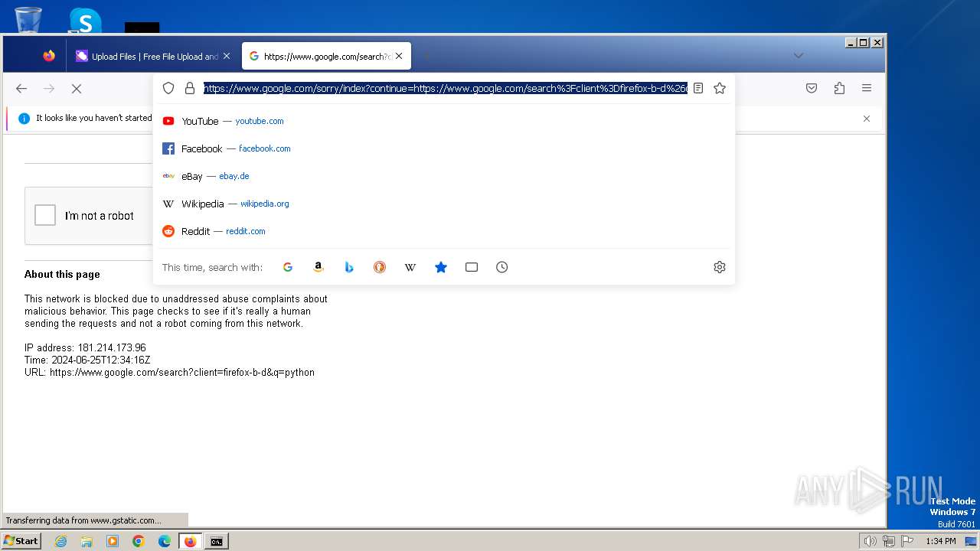Toggle Reader View icon
This screenshot has height=551, width=980.
[x=698, y=89]
